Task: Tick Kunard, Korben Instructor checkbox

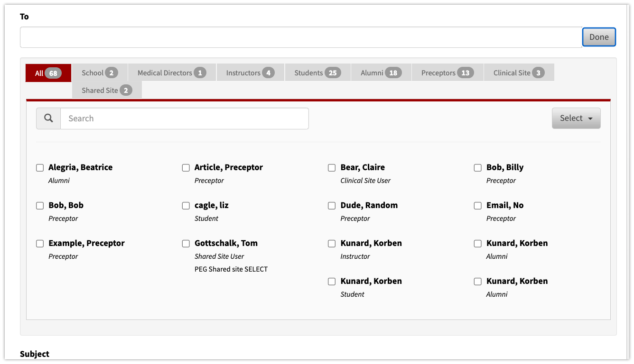Action: (332, 244)
